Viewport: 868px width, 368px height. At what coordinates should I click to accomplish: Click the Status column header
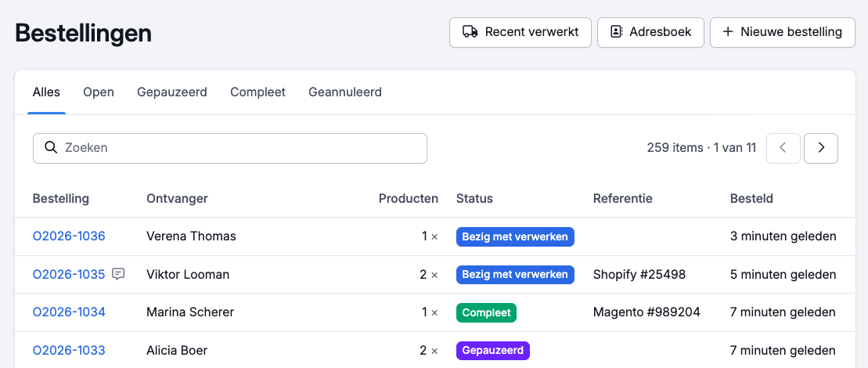pos(474,198)
